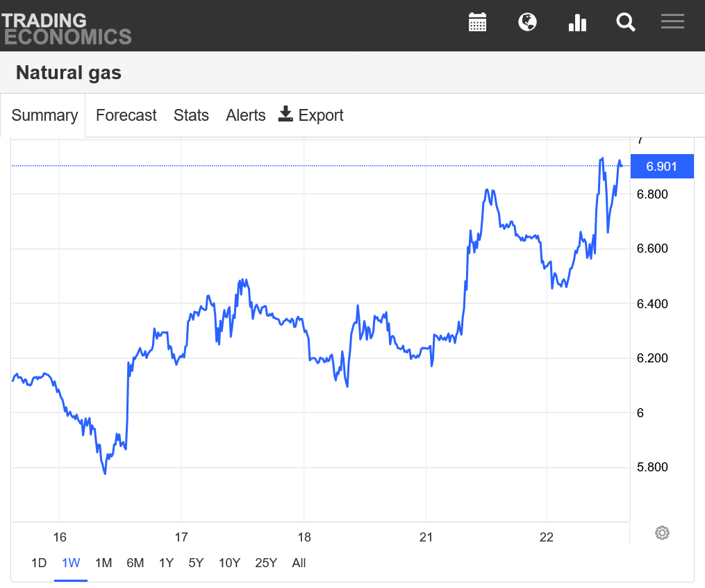Switch to the Summary tab

point(44,115)
